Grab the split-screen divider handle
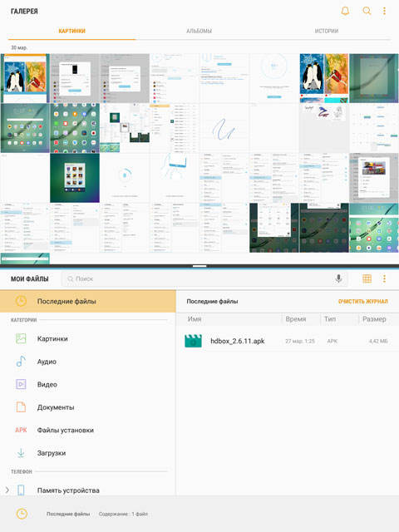399x532 pixels. (199, 266)
